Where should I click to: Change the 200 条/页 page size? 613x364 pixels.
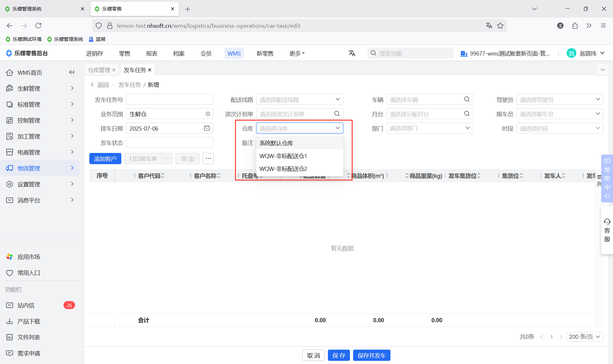(585, 337)
